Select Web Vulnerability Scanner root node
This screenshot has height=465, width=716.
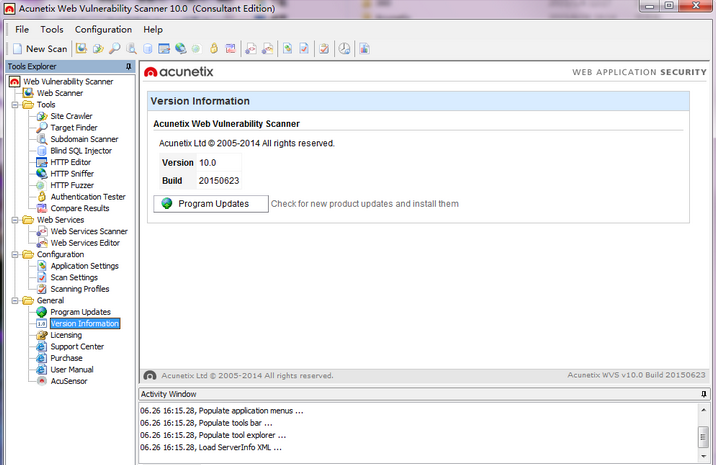68,81
